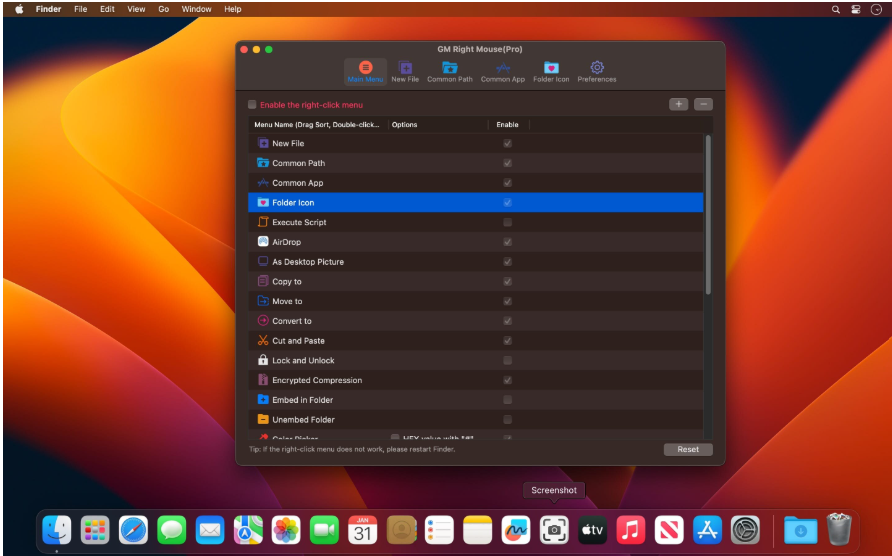Check Enable for Execute Script row
Viewport: 892px width, 556px height.
(x=507, y=223)
